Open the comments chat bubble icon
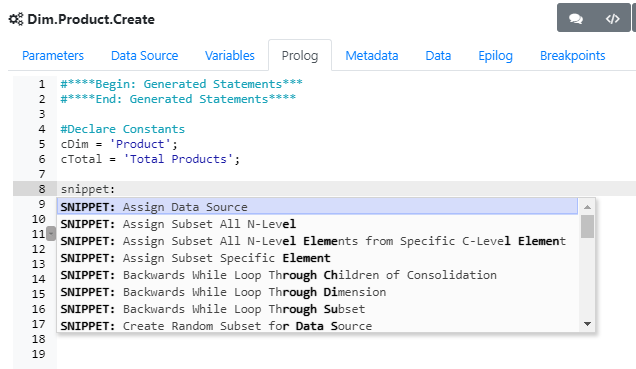Viewport: 636px width, 369px height. click(576, 19)
